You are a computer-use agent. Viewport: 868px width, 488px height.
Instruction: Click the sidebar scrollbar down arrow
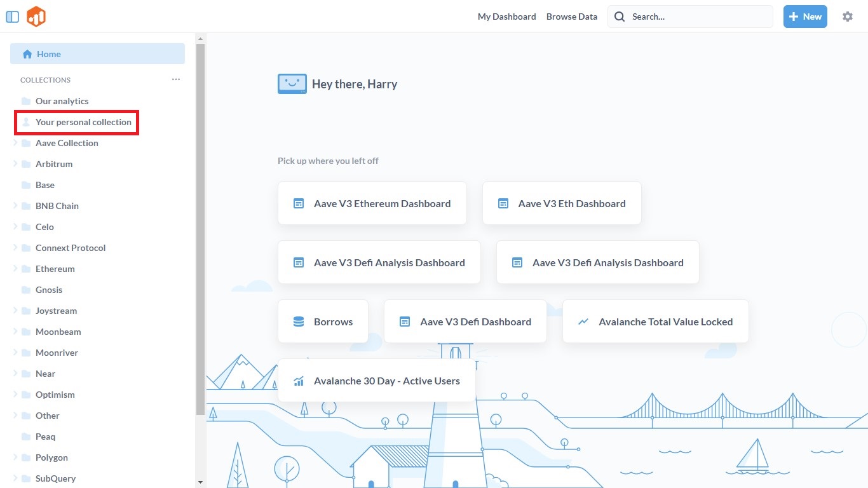tap(200, 482)
